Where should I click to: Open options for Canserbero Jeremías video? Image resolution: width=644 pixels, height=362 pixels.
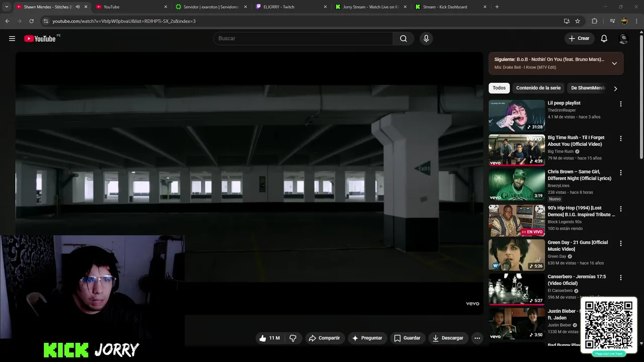click(620, 277)
